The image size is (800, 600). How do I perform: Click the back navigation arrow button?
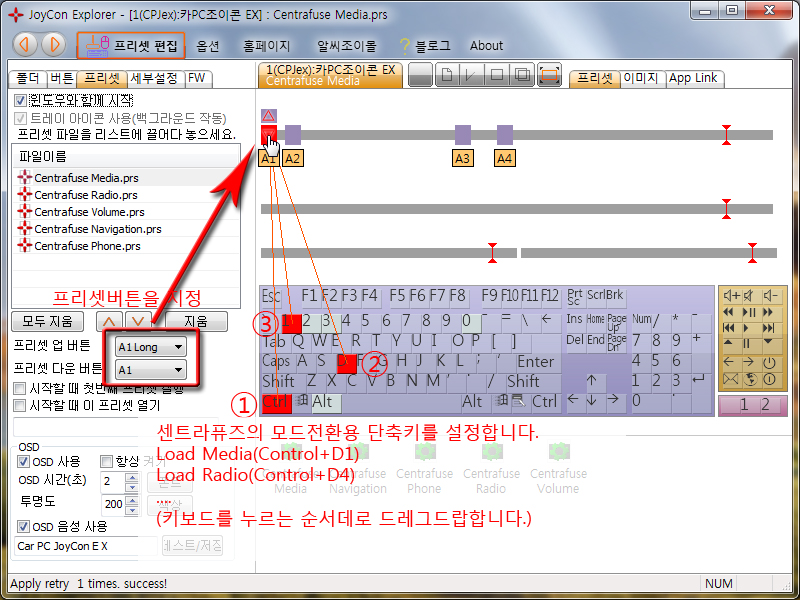24,45
